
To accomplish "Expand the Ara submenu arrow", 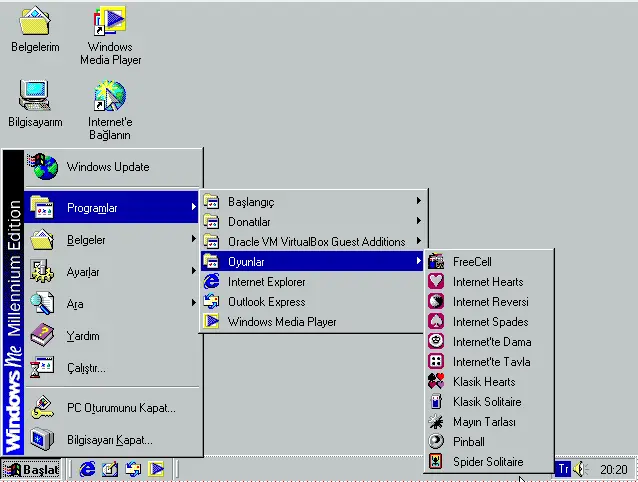I will (x=194, y=303).
